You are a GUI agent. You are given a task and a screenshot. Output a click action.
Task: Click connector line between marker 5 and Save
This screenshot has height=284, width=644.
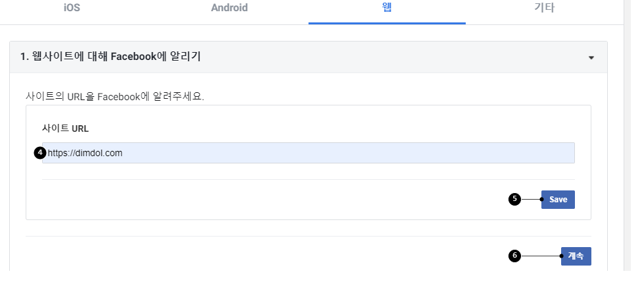532,199
